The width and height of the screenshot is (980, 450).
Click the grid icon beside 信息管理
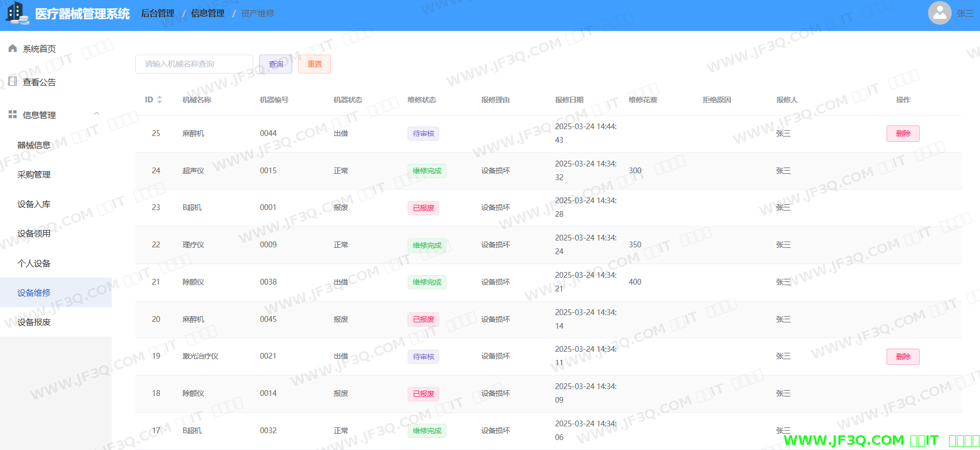point(13,114)
